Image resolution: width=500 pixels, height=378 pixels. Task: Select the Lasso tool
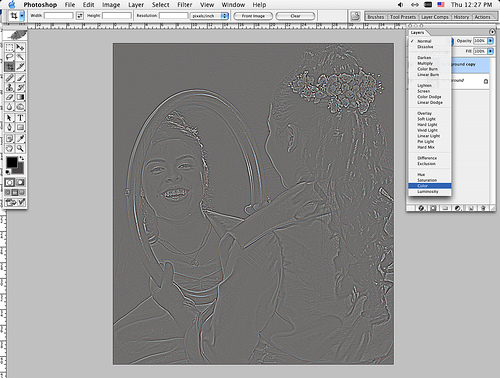(9, 57)
